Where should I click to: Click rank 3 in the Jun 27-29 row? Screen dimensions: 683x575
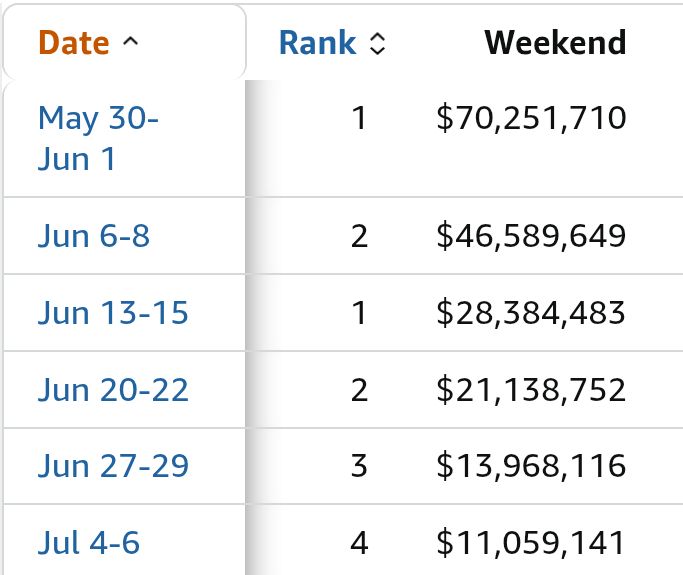(359, 466)
